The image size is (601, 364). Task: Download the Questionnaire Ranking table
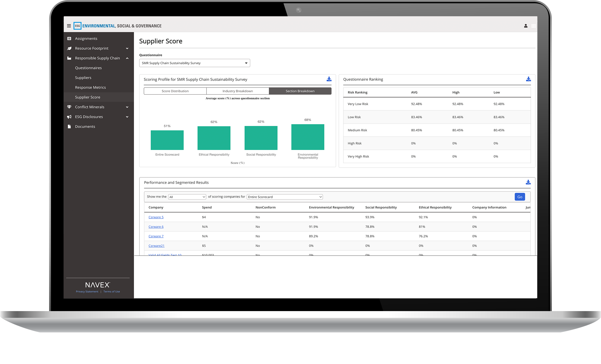(x=528, y=79)
